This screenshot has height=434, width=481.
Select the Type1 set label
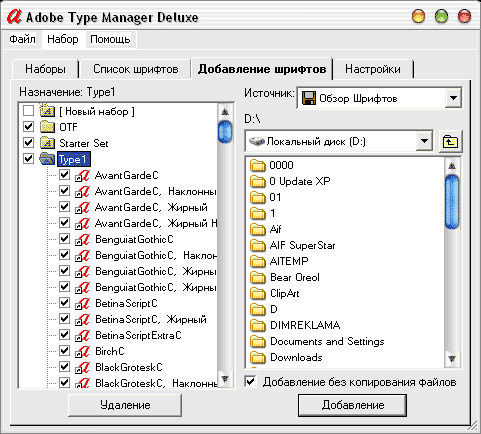click(73, 159)
